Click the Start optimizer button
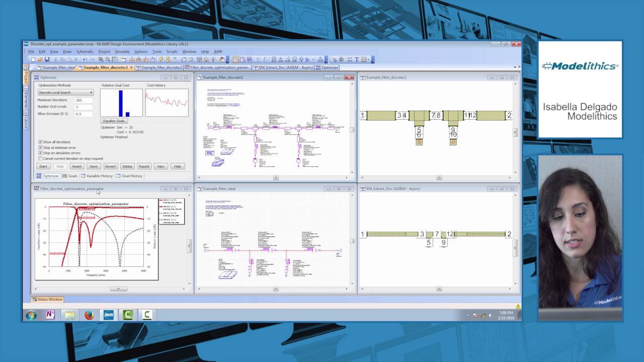 point(43,166)
